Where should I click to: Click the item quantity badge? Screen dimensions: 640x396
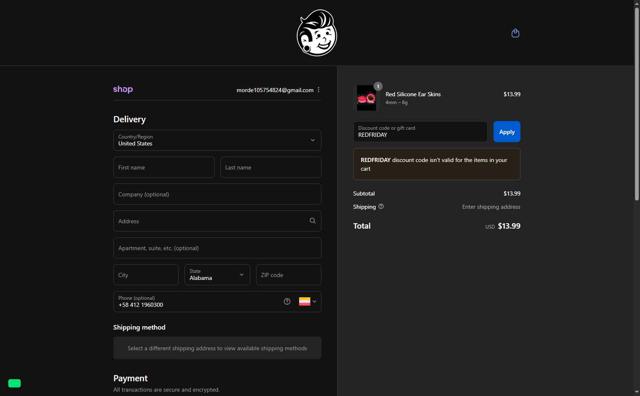(x=378, y=86)
